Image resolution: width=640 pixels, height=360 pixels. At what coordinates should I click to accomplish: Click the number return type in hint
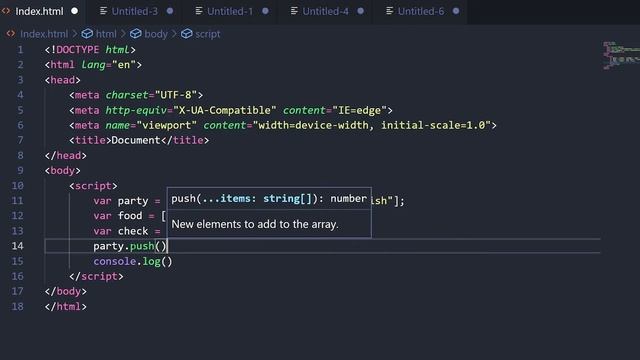coord(349,199)
